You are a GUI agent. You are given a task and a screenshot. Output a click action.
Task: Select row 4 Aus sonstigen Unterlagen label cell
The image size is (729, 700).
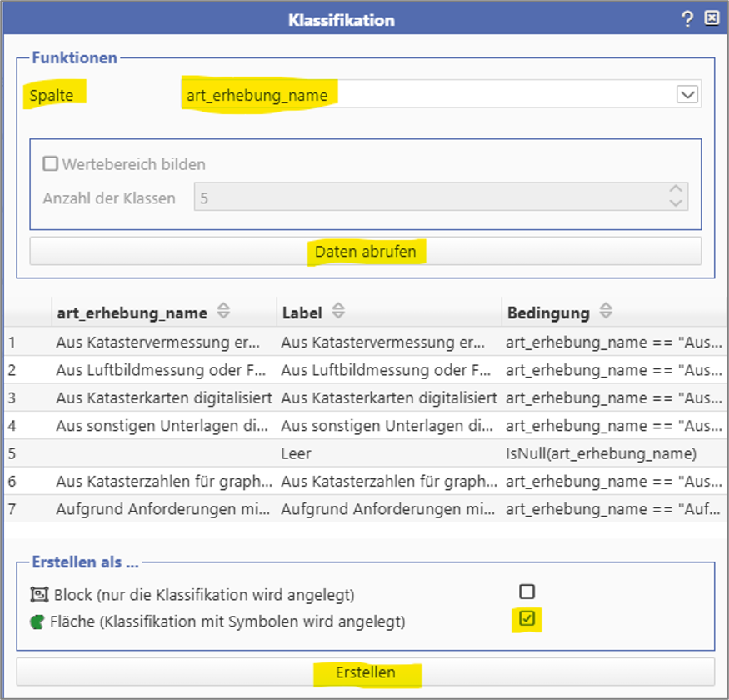pos(389,426)
